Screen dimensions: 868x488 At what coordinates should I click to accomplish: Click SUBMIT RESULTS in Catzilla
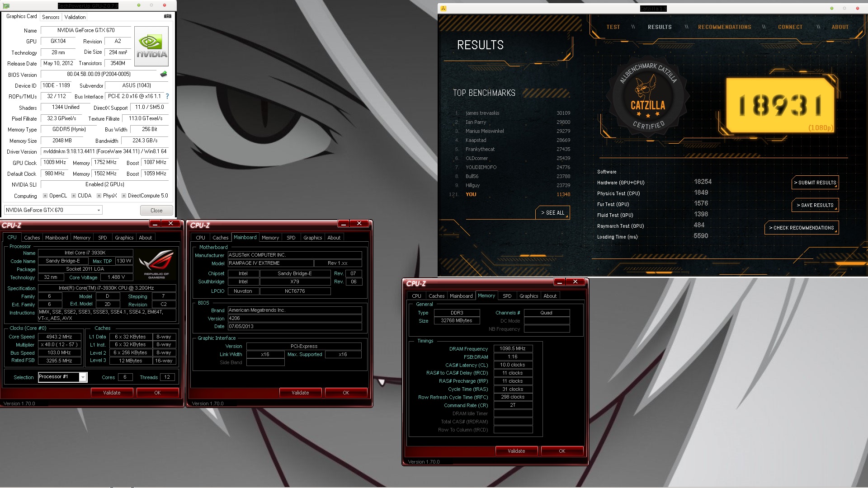815,183
